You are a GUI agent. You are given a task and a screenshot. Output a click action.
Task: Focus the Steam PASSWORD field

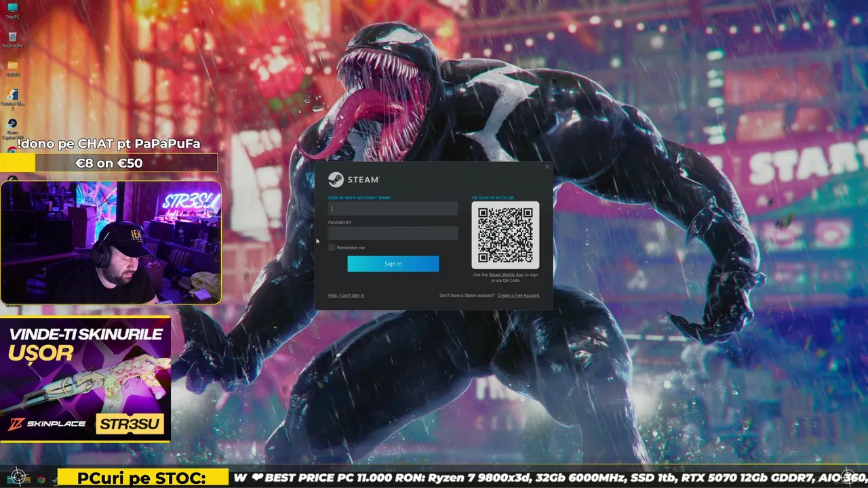(x=393, y=233)
